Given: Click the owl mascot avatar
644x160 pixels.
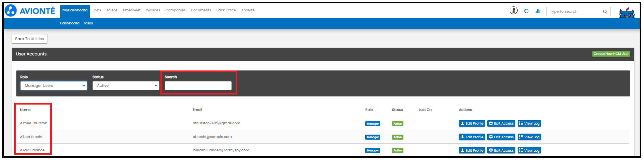Looking at the screenshot, I should point(627,12).
